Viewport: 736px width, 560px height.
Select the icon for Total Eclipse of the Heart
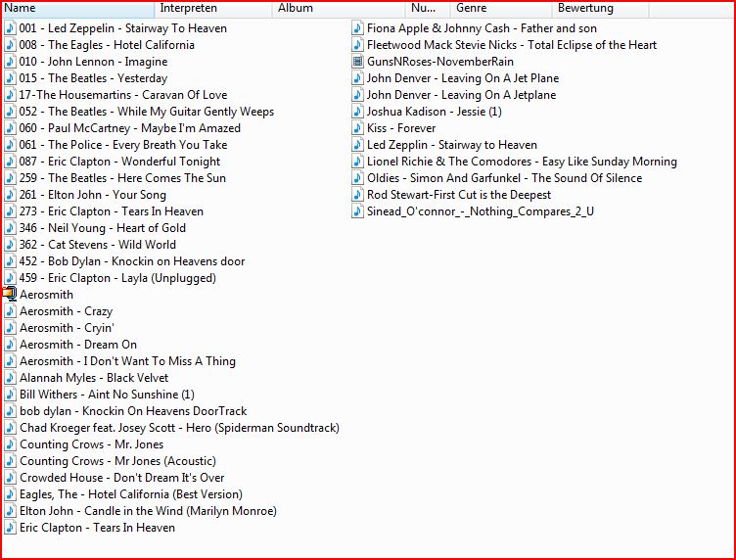coord(357,45)
